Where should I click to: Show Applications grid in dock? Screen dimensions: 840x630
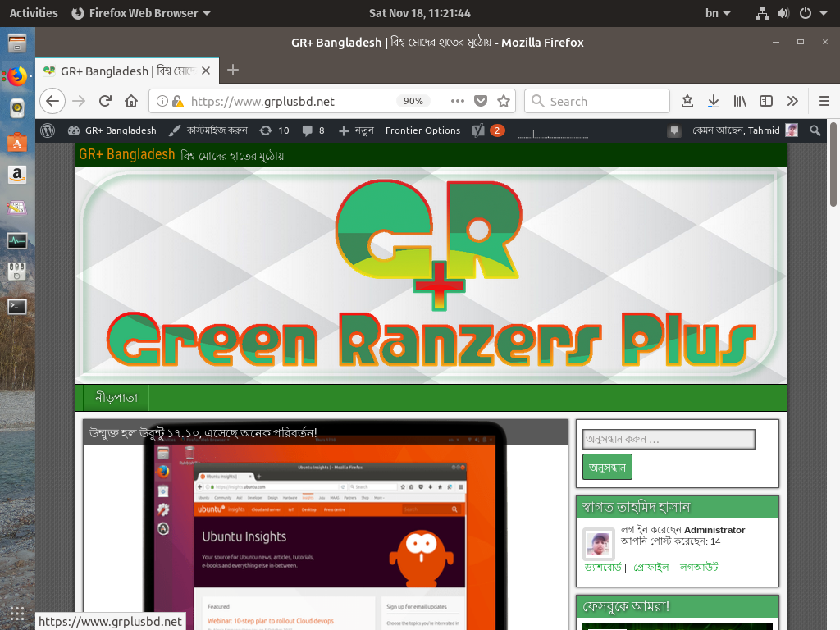point(17,613)
